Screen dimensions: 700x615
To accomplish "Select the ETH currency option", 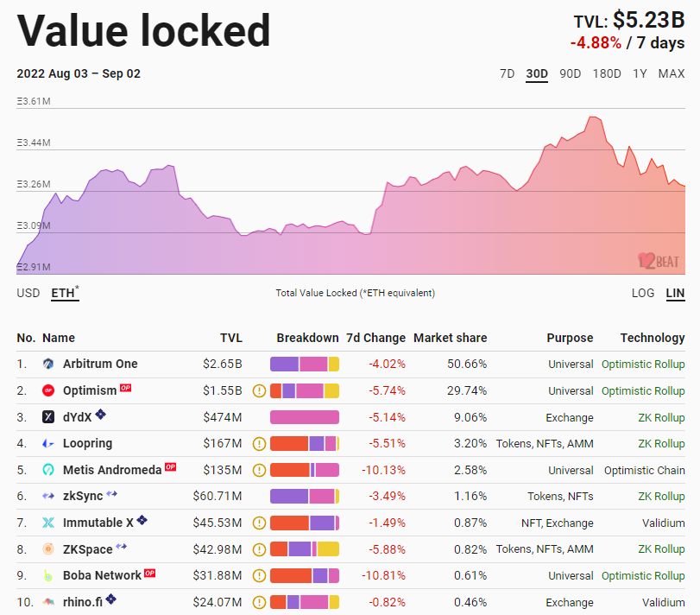I will (x=62, y=293).
